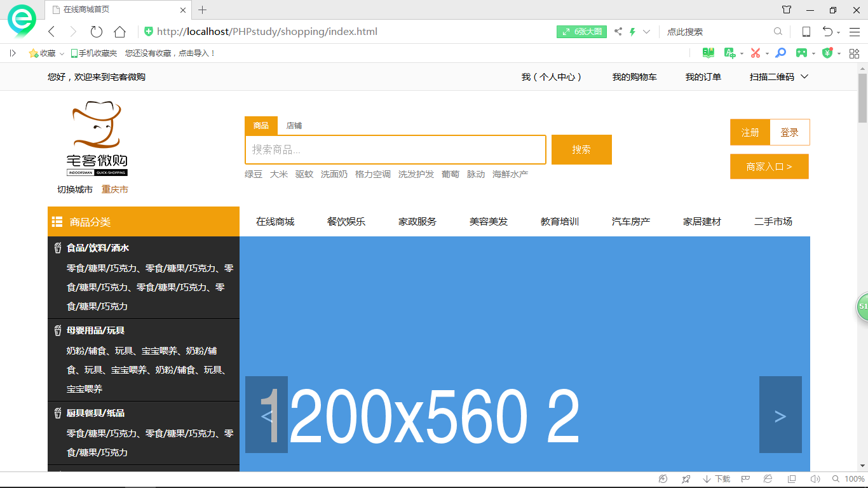Toggle the sound speaker icon in status bar
Image resolution: width=868 pixels, height=488 pixels.
point(815,479)
